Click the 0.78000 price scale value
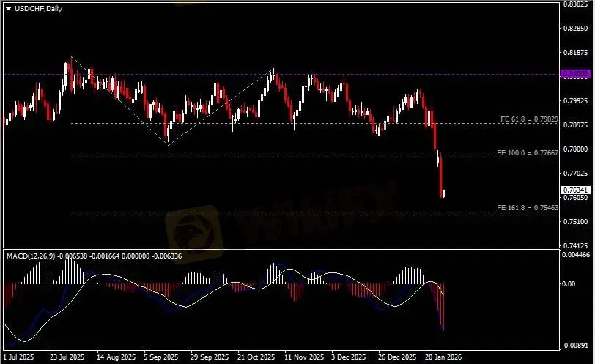 coord(575,149)
